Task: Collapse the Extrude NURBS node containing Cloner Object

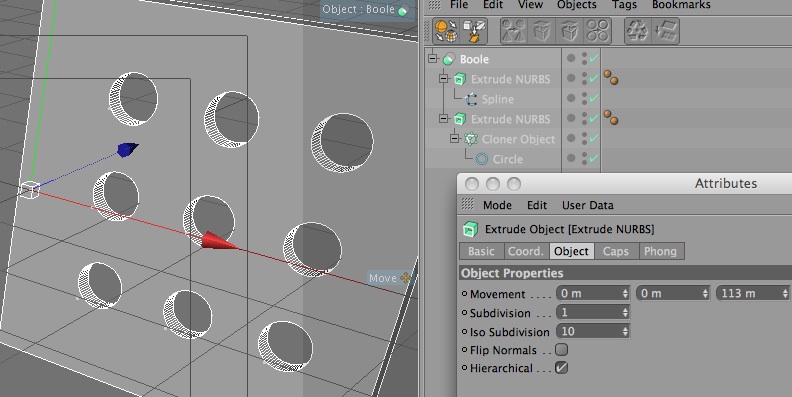Action: [x=443, y=118]
